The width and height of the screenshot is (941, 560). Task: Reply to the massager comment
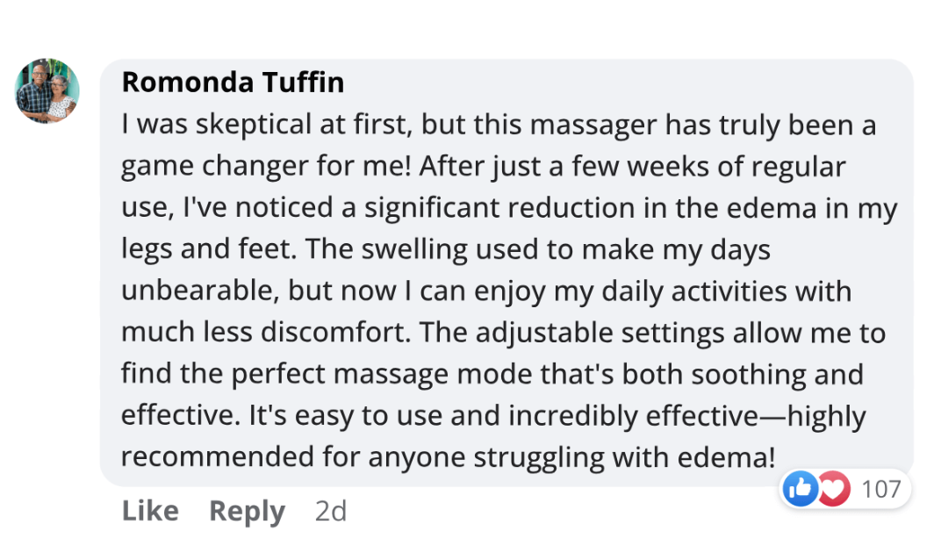[x=247, y=511]
